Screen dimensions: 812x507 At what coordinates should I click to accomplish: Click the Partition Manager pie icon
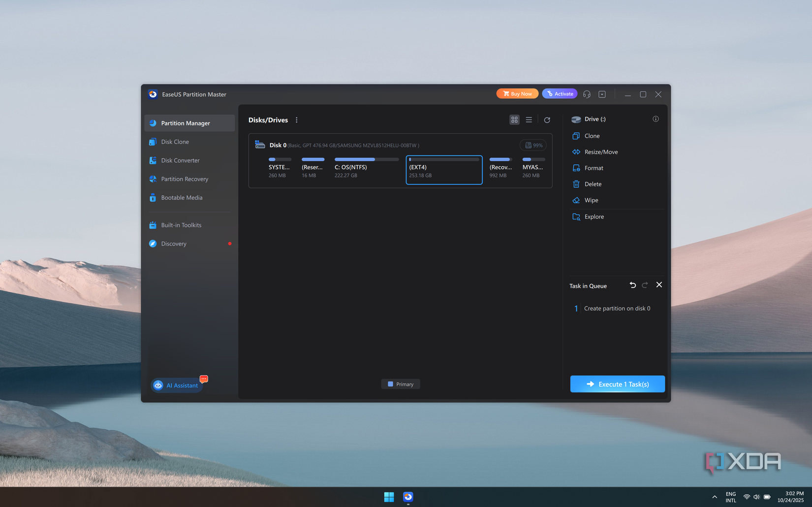pyautogui.click(x=153, y=123)
